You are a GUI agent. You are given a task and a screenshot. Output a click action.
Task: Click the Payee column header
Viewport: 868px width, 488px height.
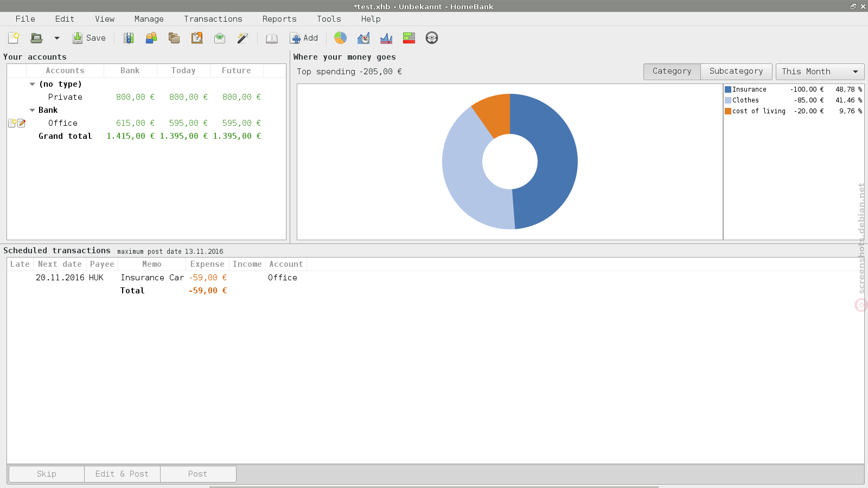(x=102, y=264)
